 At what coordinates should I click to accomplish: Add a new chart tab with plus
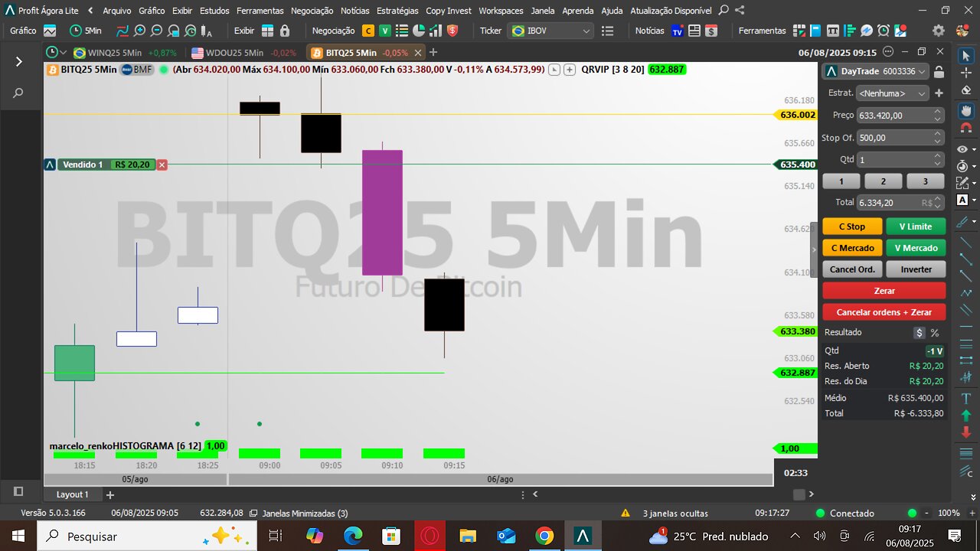pos(433,52)
